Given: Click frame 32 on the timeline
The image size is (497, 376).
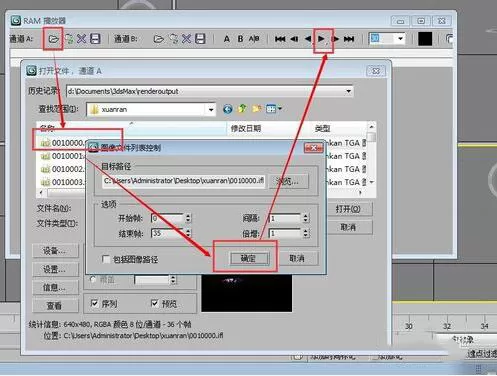Looking at the screenshot, I should point(447,326).
